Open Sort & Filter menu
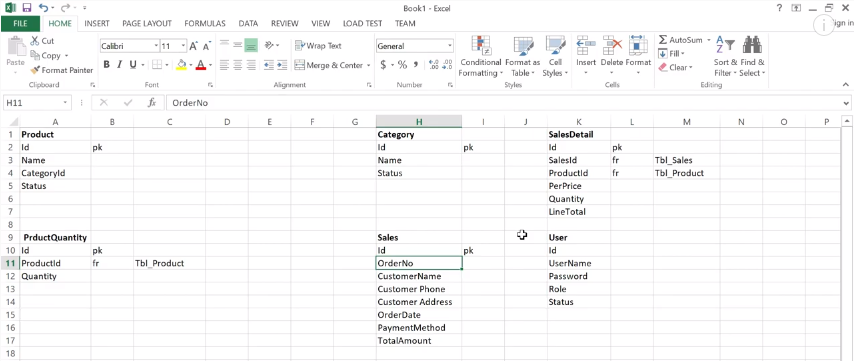 coord(725,57)
